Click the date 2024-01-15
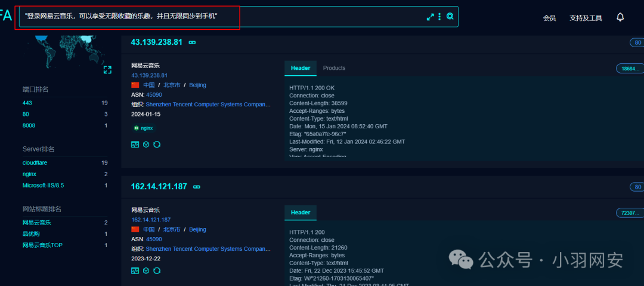The image size is (644, 286). [146, 113]
